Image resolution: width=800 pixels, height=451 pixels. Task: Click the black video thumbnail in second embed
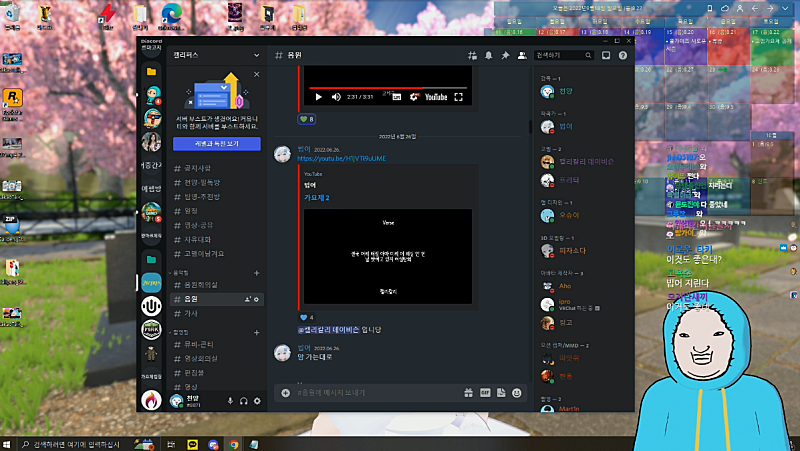click(388, 257)
